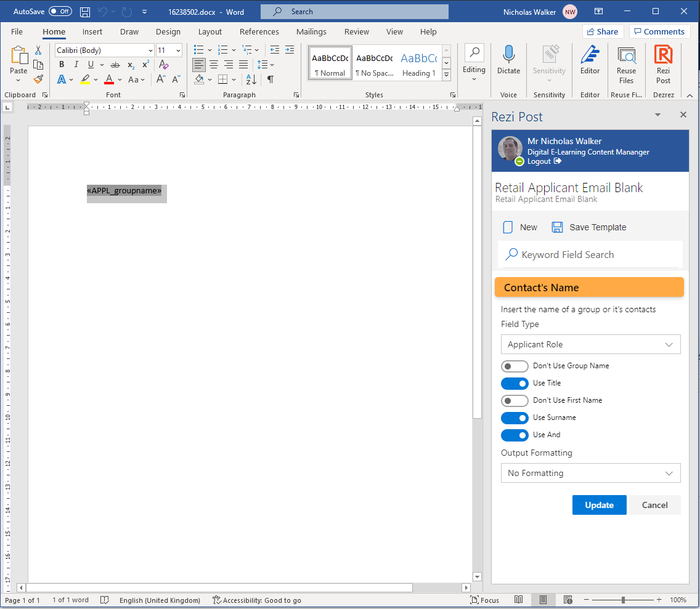The width and height of the screenshot is (700, 609).
Task: Apply Underline formatting
Action: point(91,64)
